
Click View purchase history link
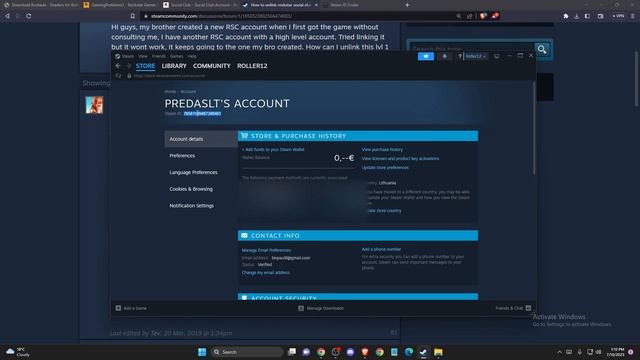click(382, 150)
